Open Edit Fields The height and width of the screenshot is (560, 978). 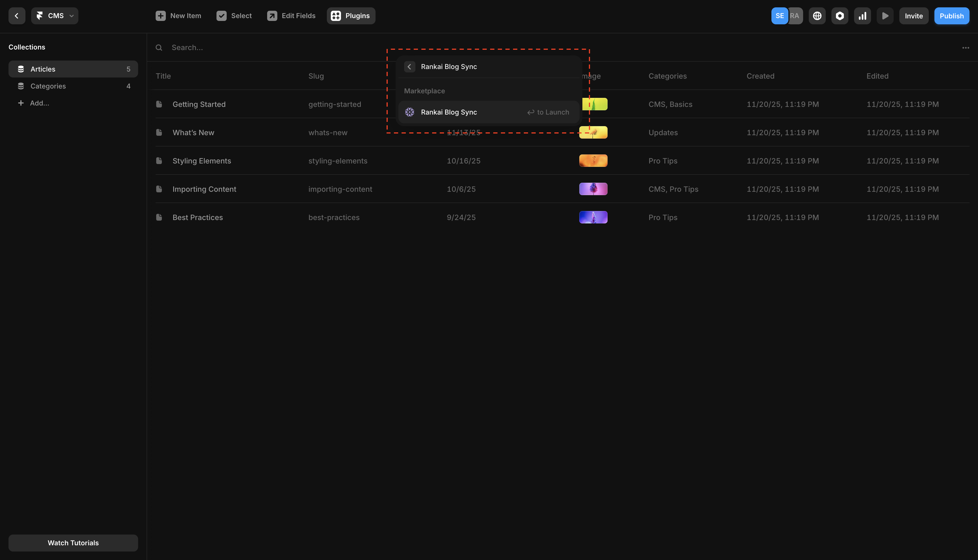point(291,16)
